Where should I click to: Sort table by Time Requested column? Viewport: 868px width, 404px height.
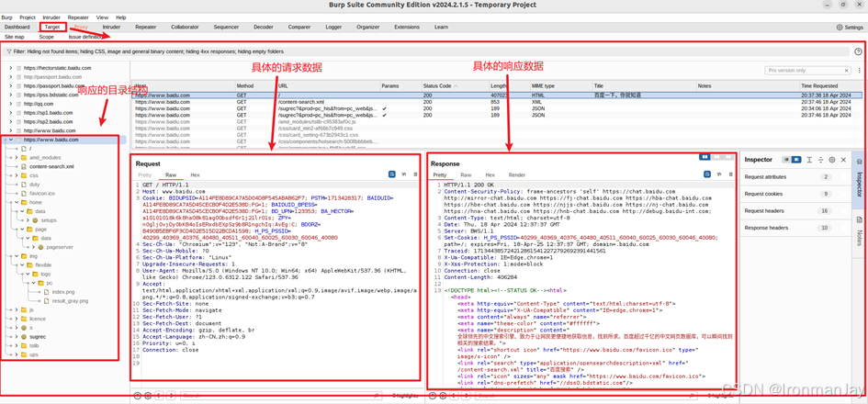tap(829, 85)
